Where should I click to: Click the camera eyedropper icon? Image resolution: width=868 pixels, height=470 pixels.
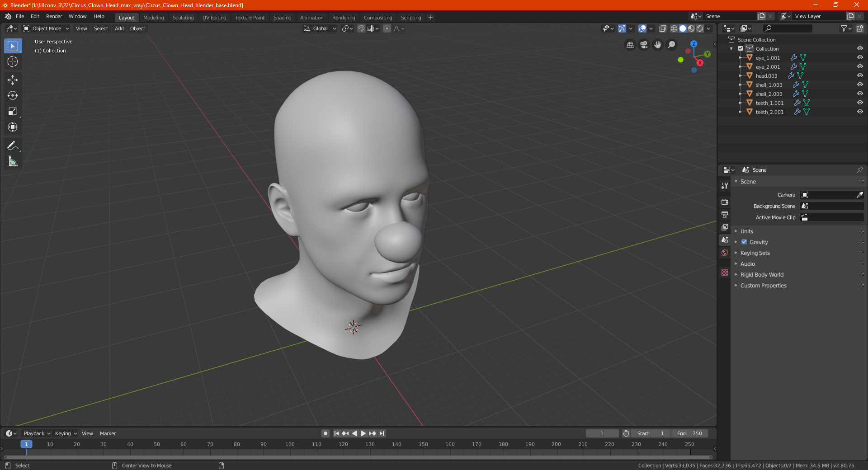(859, 195)
